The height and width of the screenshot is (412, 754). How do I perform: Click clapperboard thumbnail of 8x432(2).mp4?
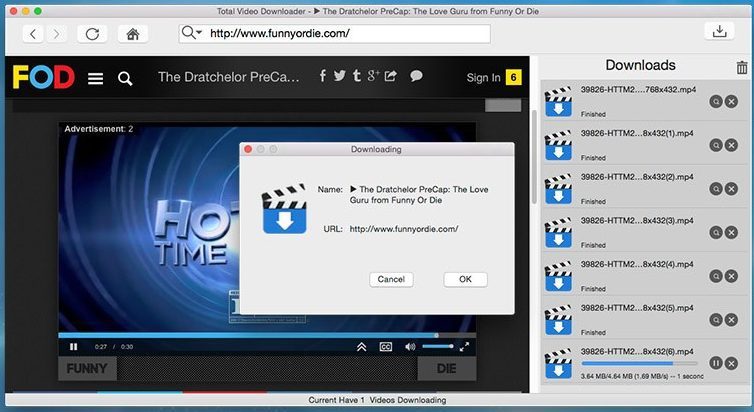[x=558, y=189]
